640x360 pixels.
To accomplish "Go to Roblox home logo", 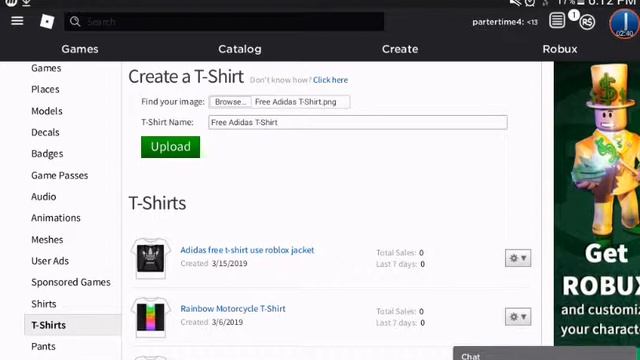I will click(47, 21).
